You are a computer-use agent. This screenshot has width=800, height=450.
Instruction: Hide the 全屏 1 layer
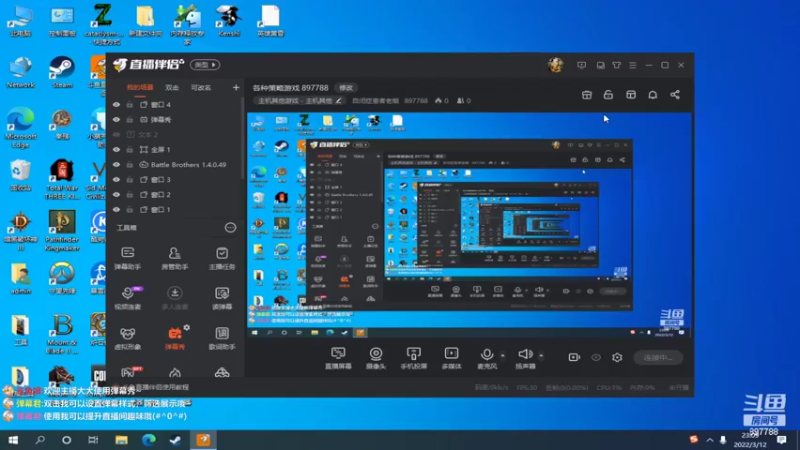tap(116, 149)
